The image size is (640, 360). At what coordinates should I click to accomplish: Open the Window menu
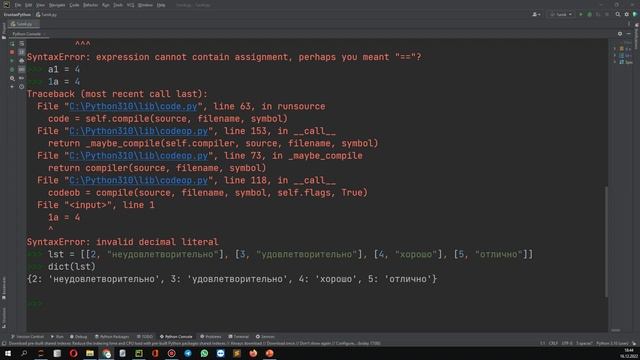tap(145, 5)
